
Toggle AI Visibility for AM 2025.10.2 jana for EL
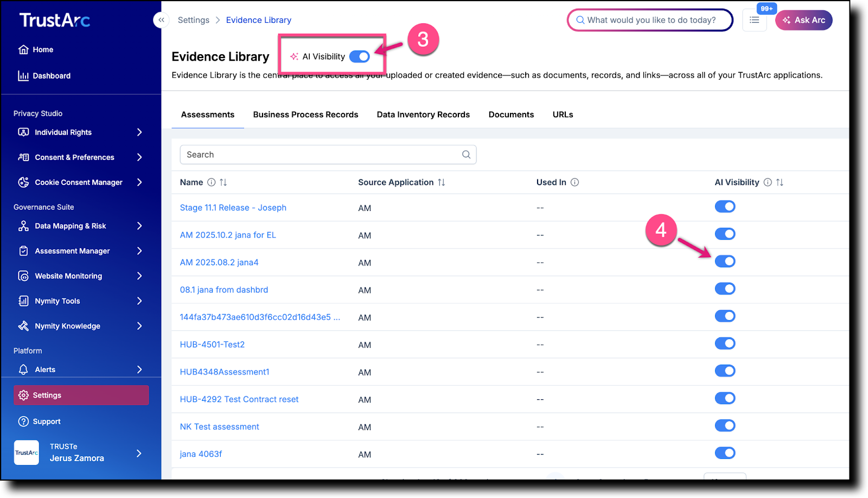point(725,234)
